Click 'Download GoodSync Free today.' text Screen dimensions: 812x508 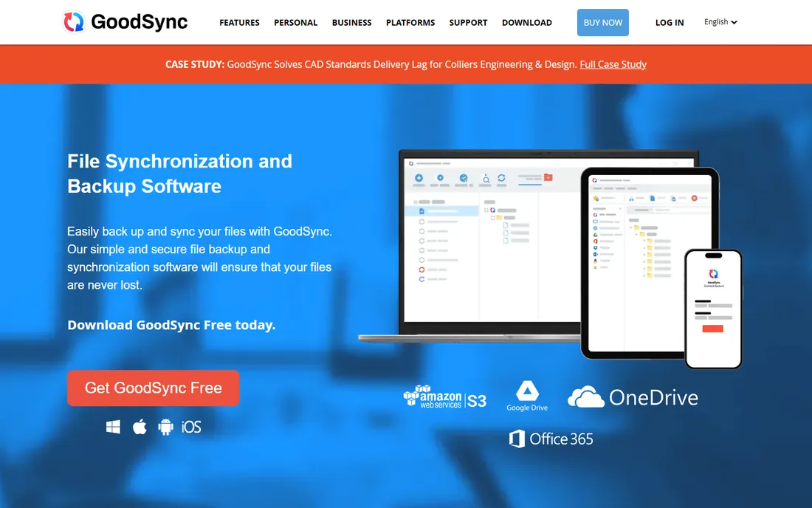[171, 325]
